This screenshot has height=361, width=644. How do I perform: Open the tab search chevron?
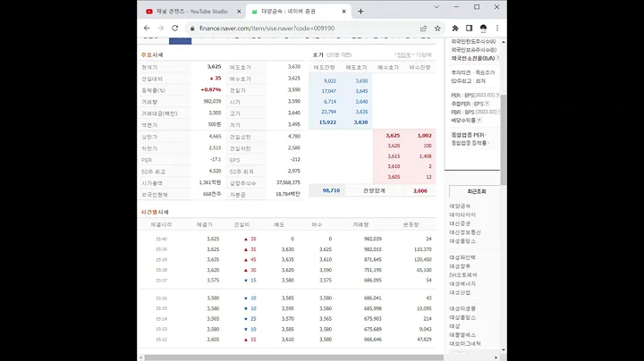coord(436,7)
